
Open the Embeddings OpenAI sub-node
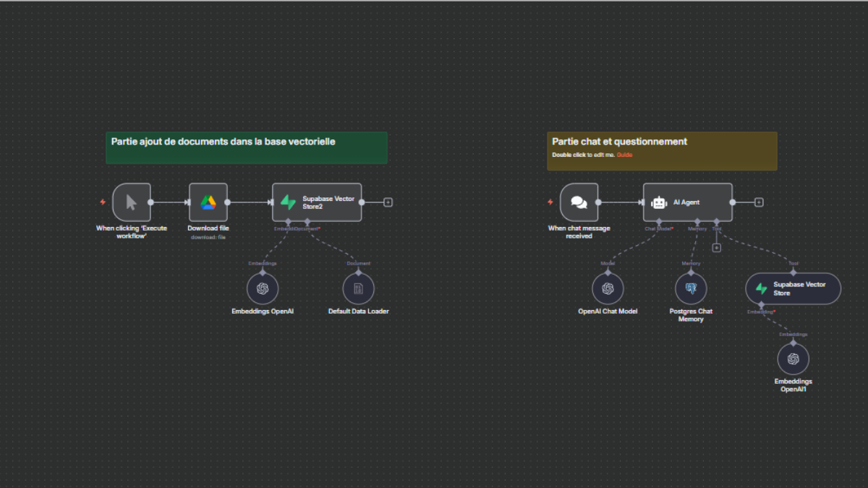coord(262,288)
